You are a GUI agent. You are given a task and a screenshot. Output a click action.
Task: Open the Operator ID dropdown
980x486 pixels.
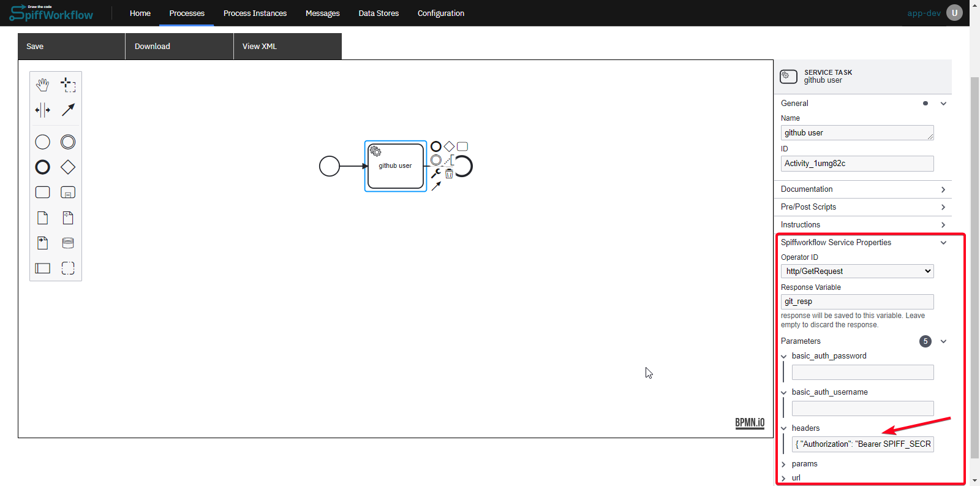tap(858, 271)
